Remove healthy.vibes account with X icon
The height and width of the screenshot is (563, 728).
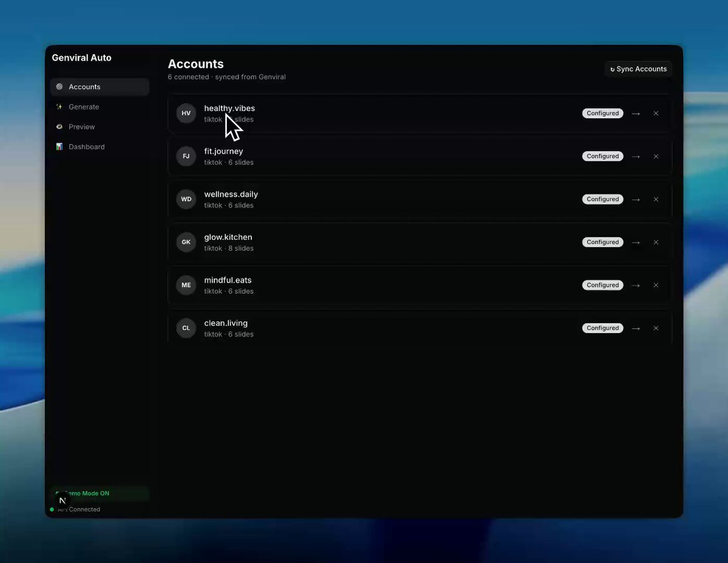[x=656, y=113]
